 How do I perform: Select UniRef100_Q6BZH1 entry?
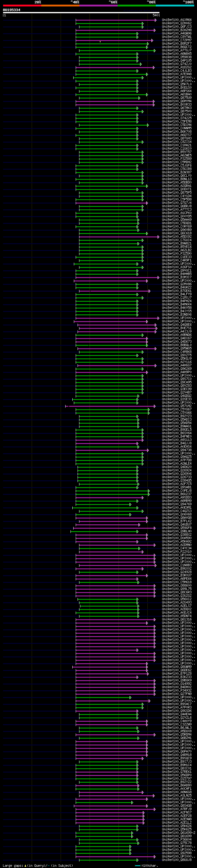177,738
